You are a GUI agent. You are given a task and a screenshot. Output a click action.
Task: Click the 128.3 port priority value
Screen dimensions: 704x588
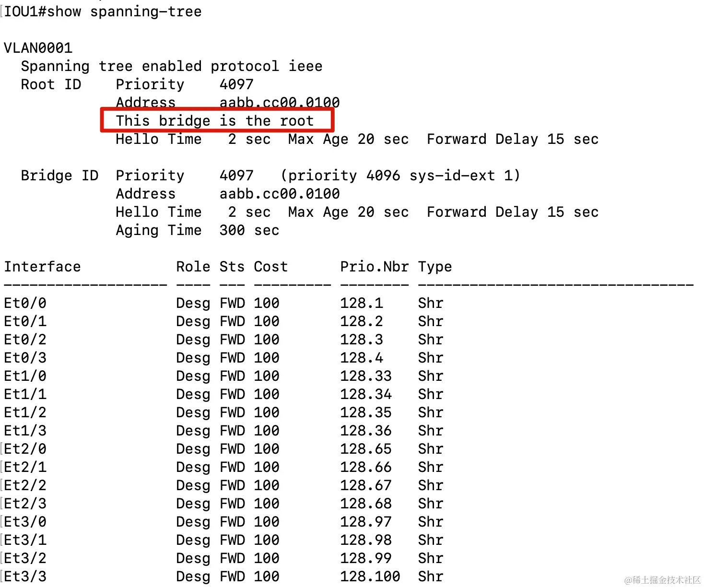click(362, 340)
